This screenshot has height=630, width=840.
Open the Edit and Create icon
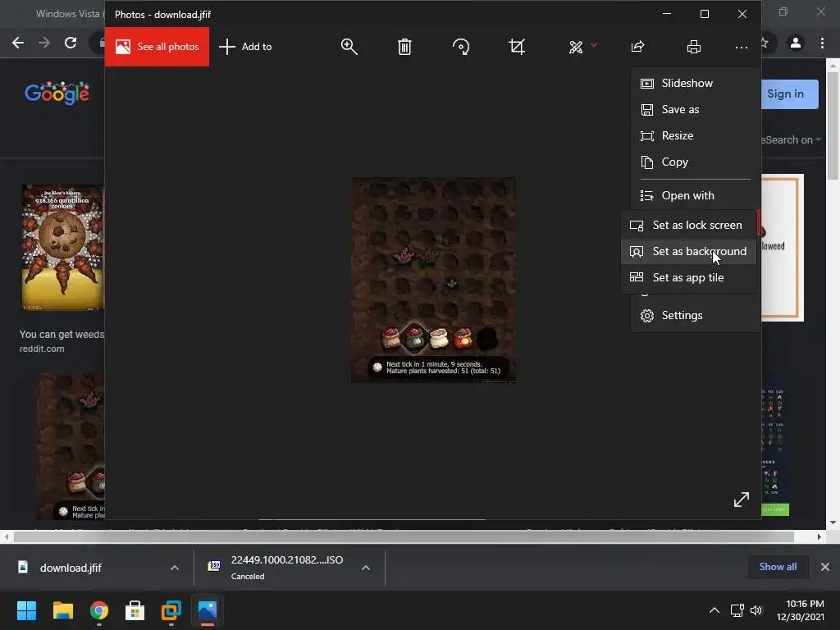(x=576, y=47)
